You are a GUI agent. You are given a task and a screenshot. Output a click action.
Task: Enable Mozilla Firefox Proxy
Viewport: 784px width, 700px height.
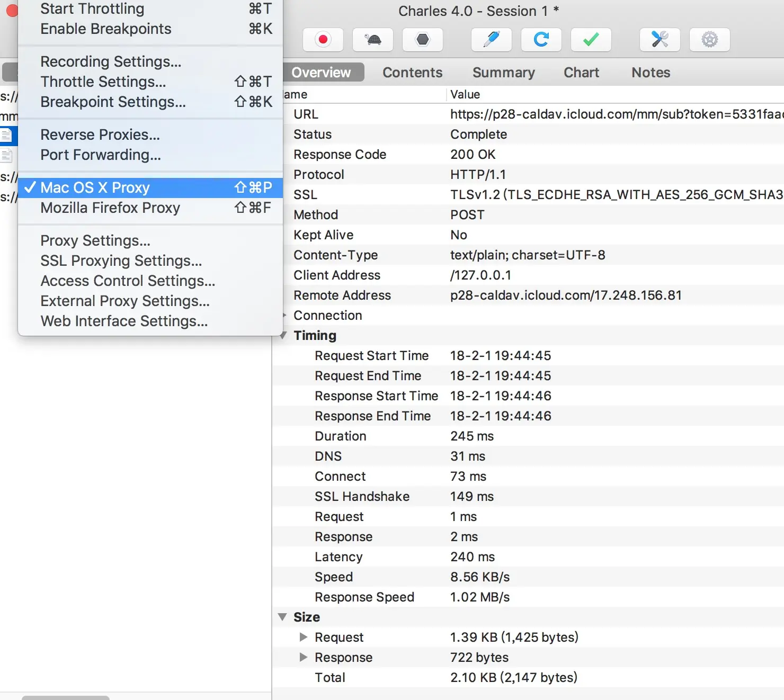click(150, 208)
